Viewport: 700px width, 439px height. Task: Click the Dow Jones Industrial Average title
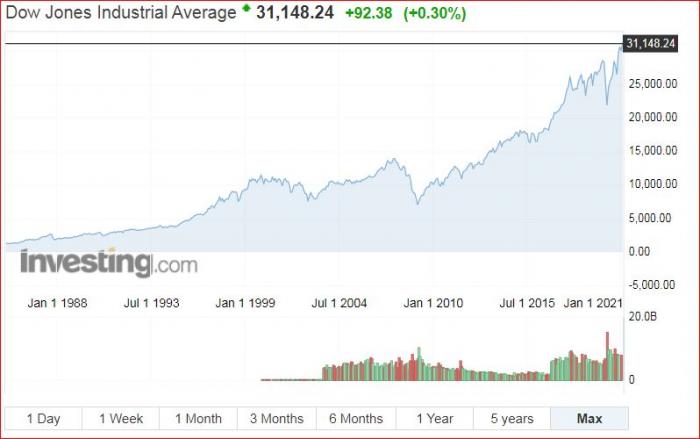[x=120, y=14]
